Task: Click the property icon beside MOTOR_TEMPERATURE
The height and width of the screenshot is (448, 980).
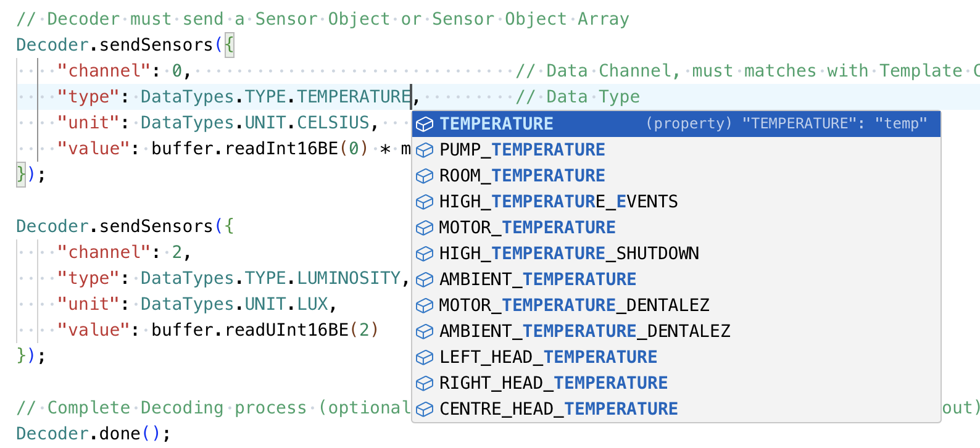Action: [x=425, y=228]
